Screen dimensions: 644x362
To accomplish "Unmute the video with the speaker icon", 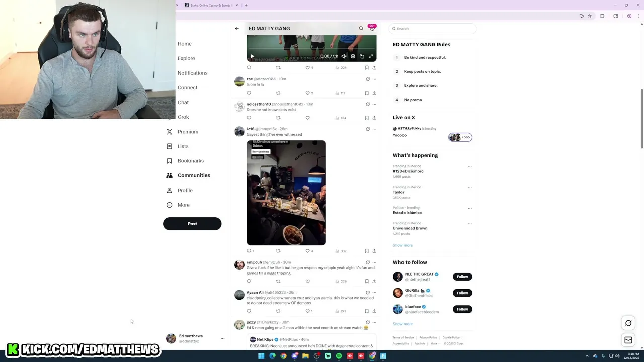I will pyautogui.click(x=344, y=56).
